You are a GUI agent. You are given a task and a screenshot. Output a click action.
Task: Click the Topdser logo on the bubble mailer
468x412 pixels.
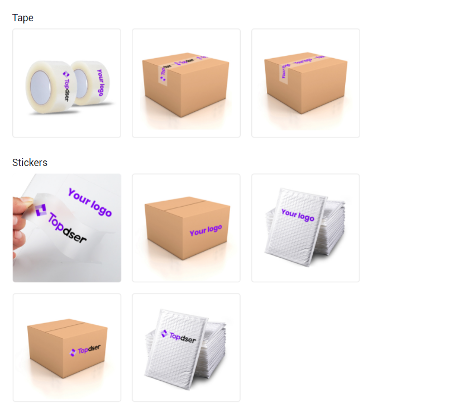coord(179,336)
